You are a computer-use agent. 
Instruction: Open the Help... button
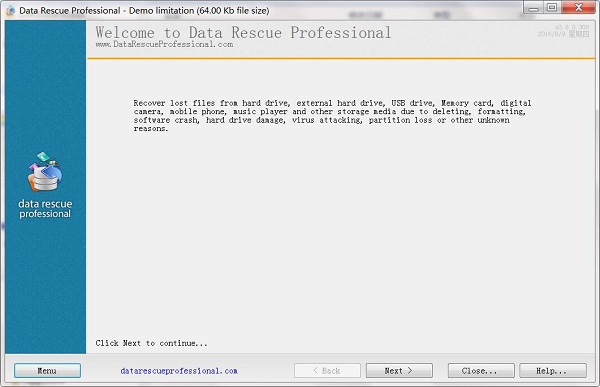[553, 371]
